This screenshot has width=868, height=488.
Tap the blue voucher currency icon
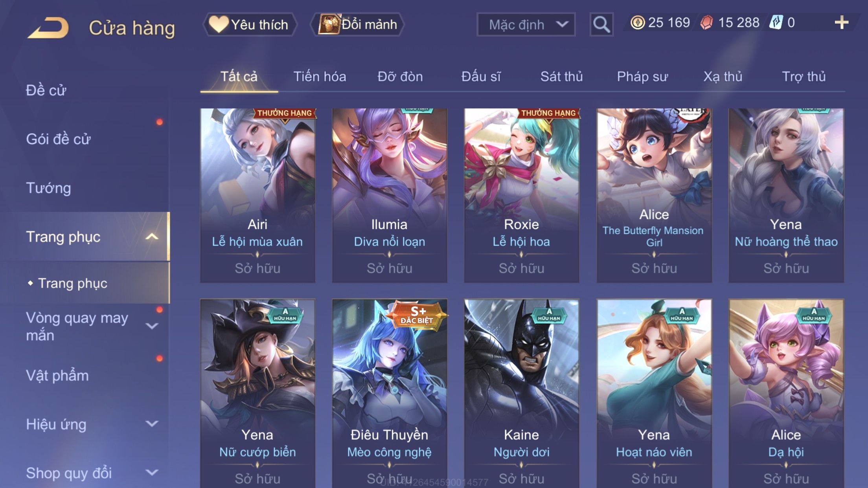point(776,22)
